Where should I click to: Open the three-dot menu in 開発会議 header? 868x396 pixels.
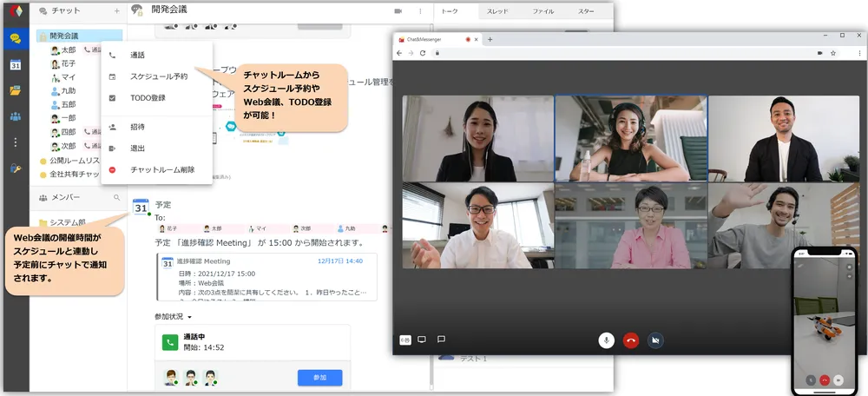(420, 11)
